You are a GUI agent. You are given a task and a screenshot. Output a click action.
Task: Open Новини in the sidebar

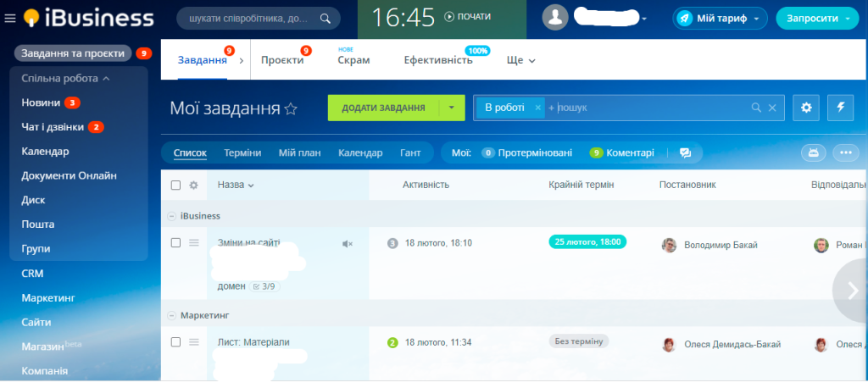coord(41,103)
